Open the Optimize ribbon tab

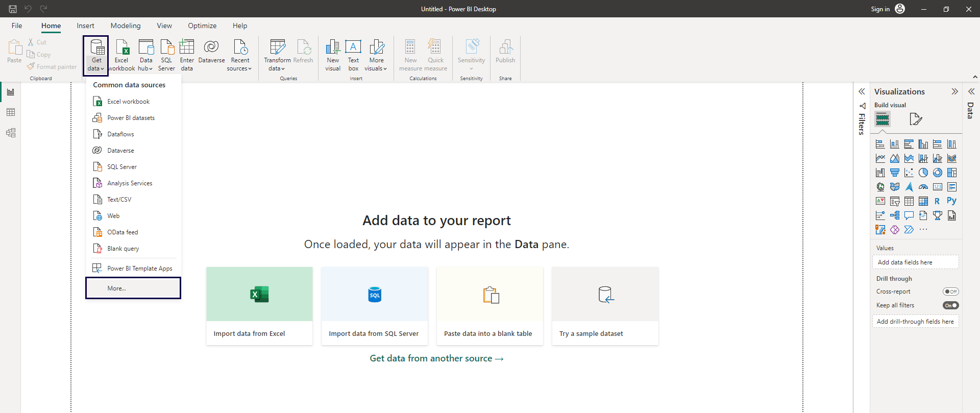(x=202, y=26)
